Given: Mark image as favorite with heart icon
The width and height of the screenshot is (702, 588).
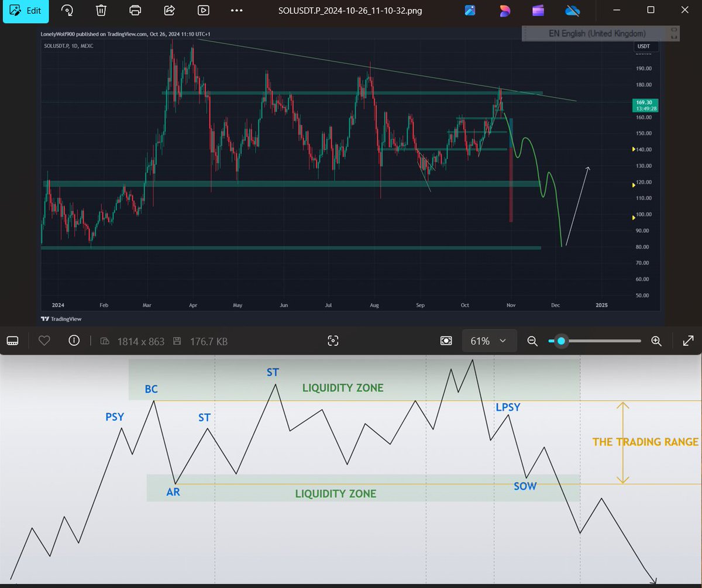Looking at the screenshot, I should (x=44, y=341).
